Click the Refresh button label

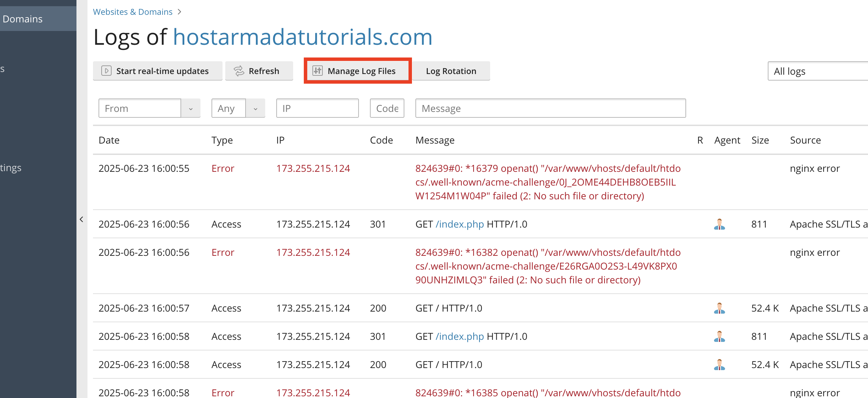(x=264, y=71)
